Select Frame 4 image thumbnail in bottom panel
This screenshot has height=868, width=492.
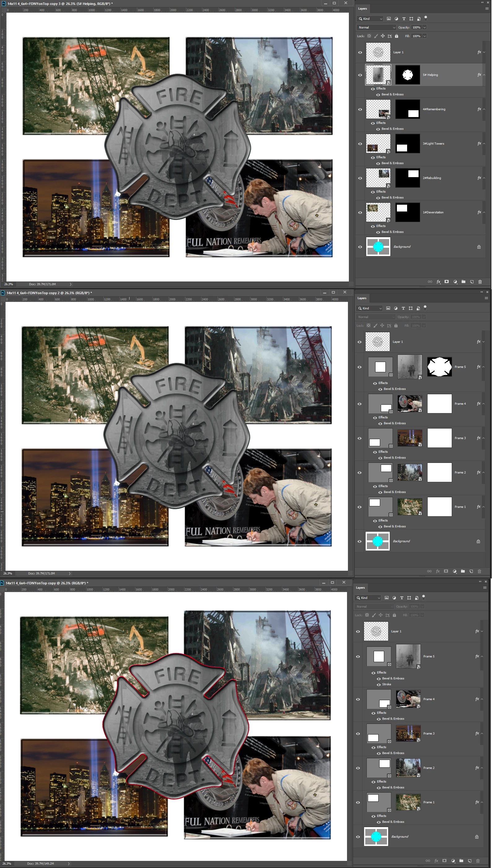pyautogui.click(x=408, y=700)
